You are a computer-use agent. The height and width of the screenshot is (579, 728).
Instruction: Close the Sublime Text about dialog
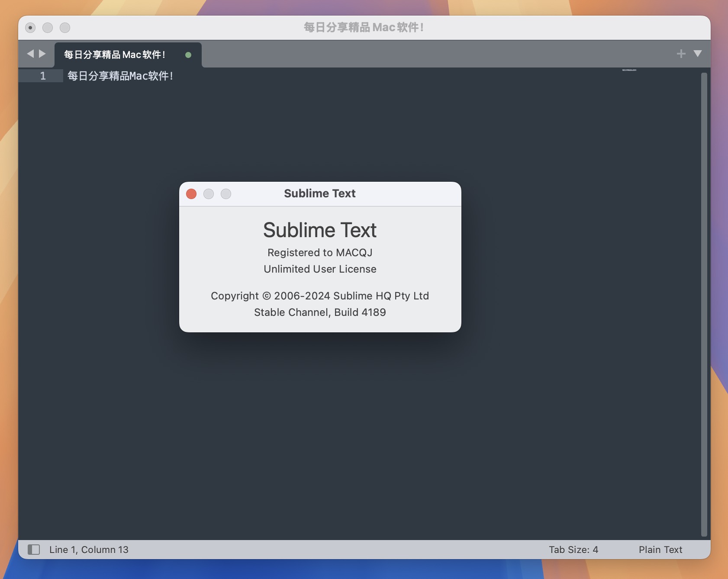tap(191, 194)
